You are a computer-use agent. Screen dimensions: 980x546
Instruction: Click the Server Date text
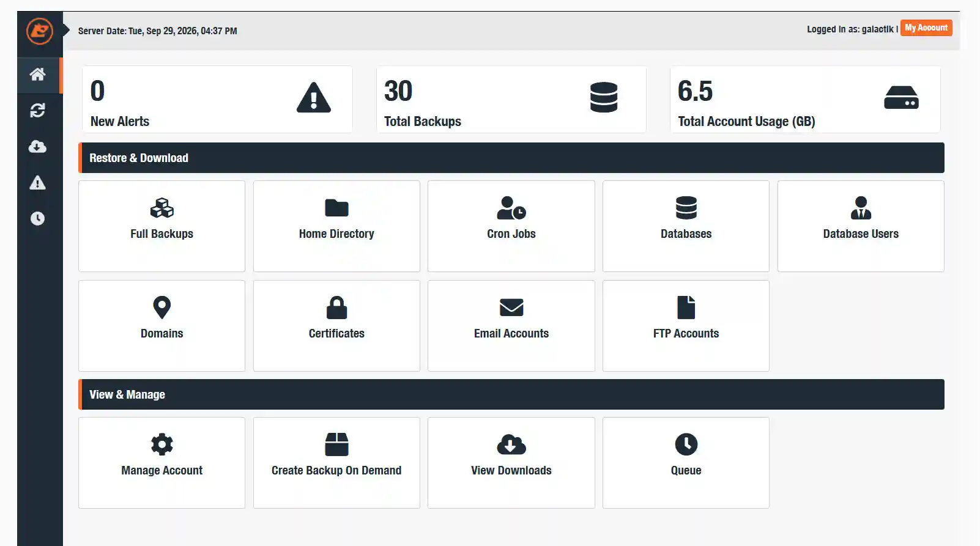(158, 31)
